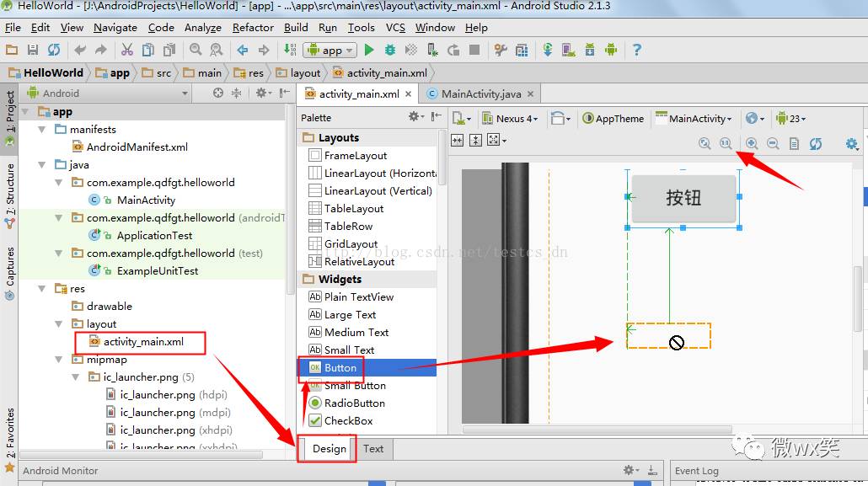Zoom out of the design preview
Viewport: 868px width, 486px height.
773,144
